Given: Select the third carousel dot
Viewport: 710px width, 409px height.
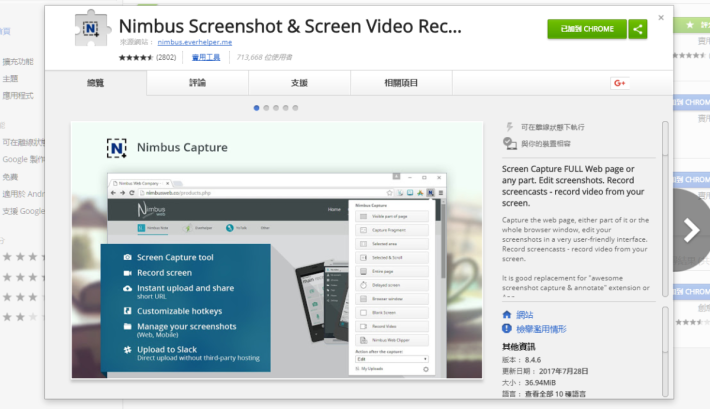Looking at the screenshot, I should click(276, 108).
